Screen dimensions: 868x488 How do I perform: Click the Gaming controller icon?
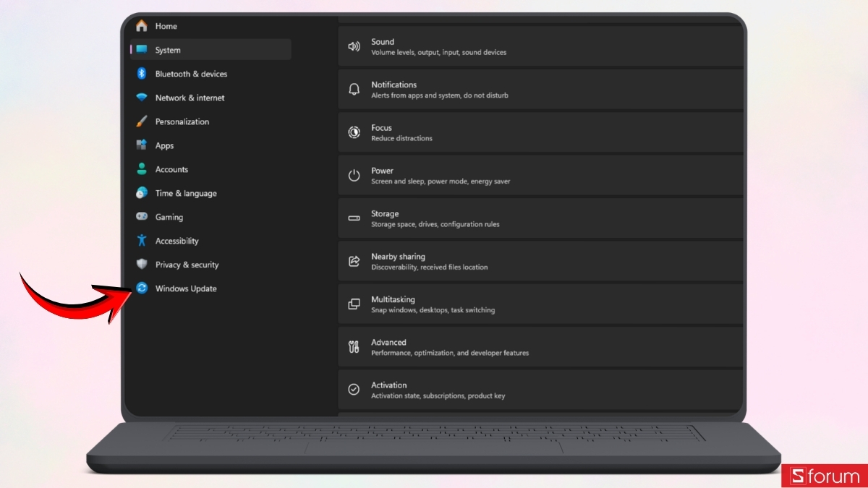[142, 217]
